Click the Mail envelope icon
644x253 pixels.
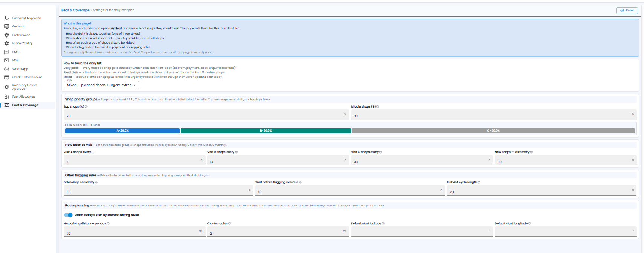pos(6,60)
